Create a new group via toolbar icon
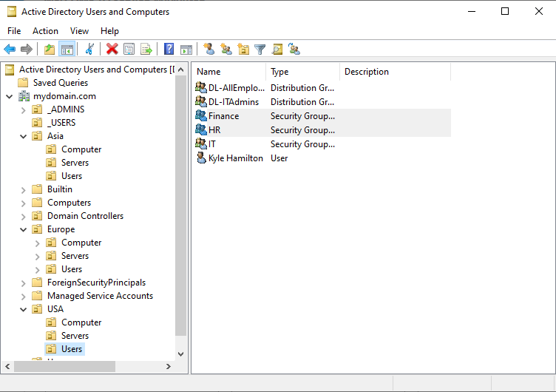Image resolution: width=556 pixels, height=392 pixels. (226, 50)
